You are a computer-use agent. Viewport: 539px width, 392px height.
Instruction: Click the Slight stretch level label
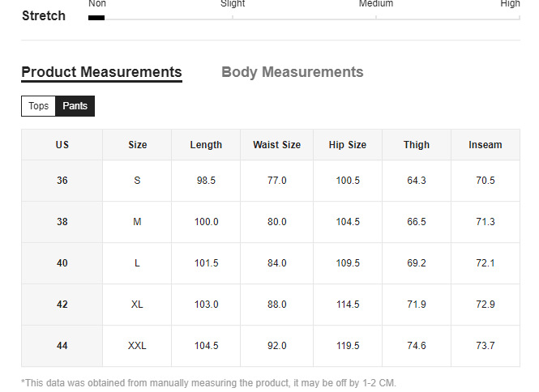point(233,4)
